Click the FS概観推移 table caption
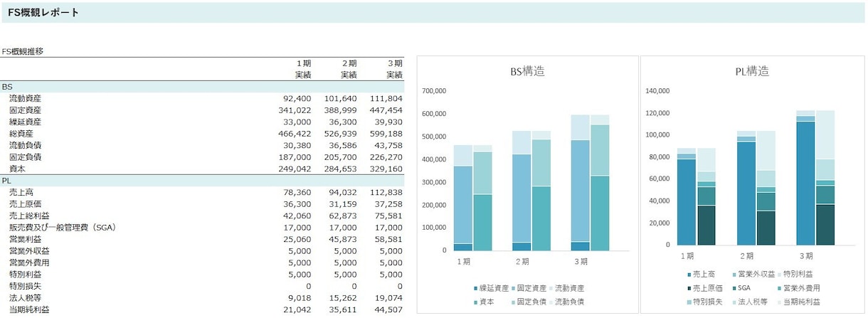Viewport: 868px width, 318px height. click(23, 51)
